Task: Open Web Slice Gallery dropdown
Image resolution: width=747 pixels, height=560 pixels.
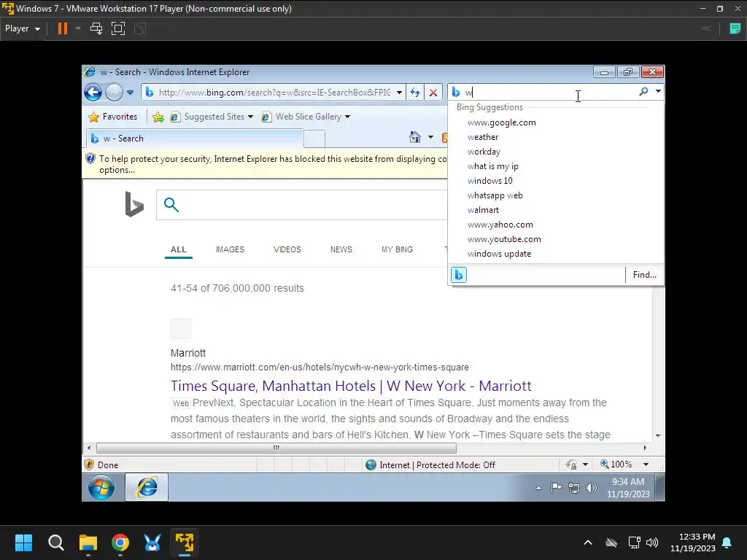Action: (x=306, y=117)
